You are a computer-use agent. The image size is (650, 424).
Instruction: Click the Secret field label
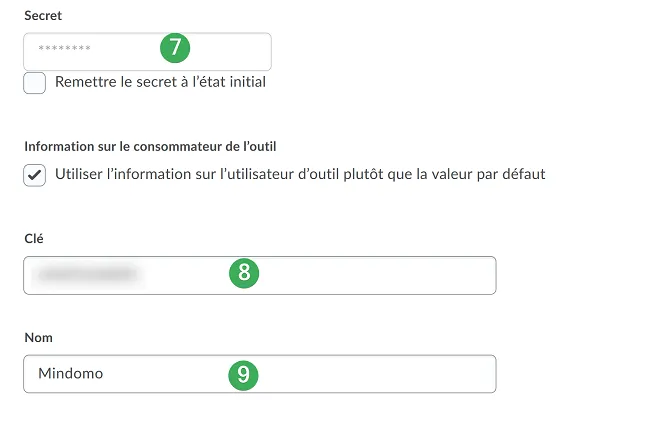click(43, 15)
